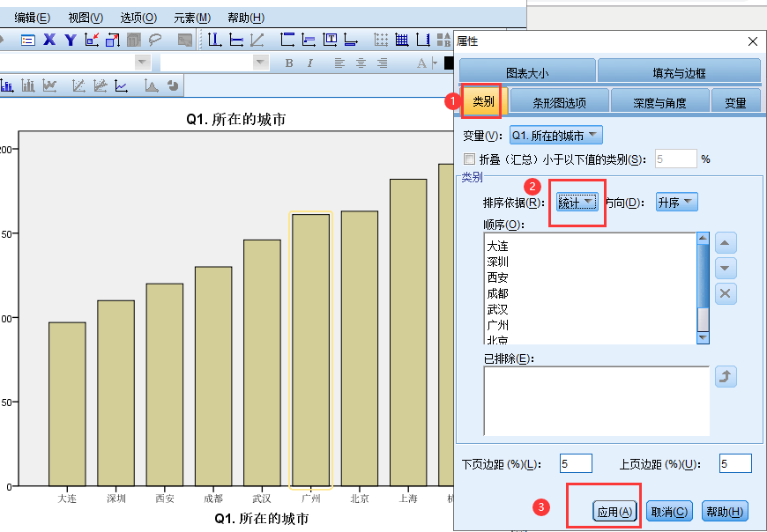Click the rescale chart icon with red inward arrow

tap(92, 40)
